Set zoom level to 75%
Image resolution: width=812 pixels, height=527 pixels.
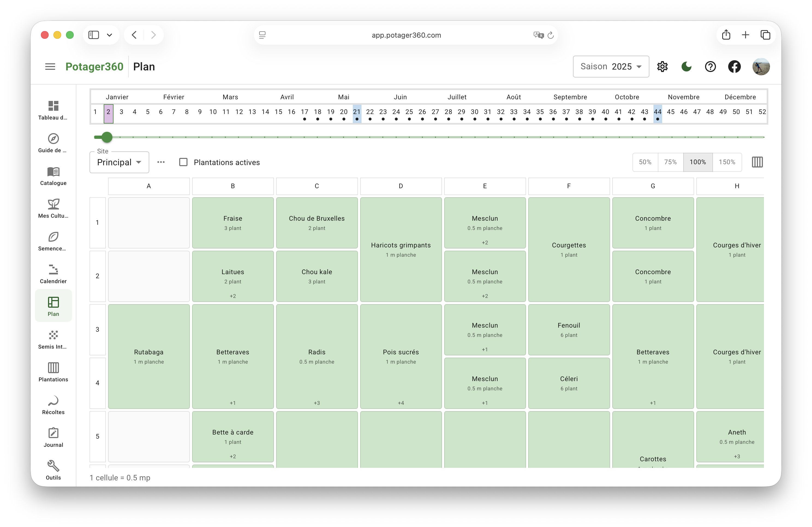click(x=670, y=162)
